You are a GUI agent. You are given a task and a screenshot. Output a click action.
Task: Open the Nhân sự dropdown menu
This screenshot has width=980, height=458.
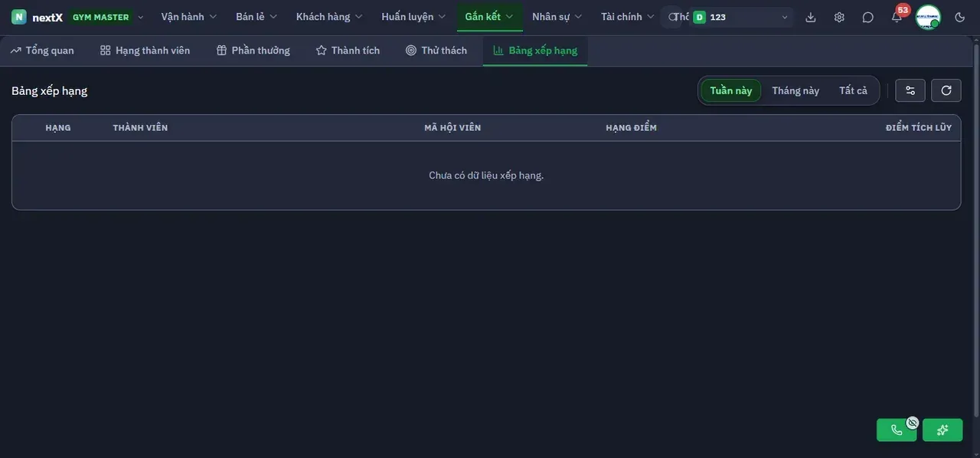pyautogui.click(x=557, y=17)
